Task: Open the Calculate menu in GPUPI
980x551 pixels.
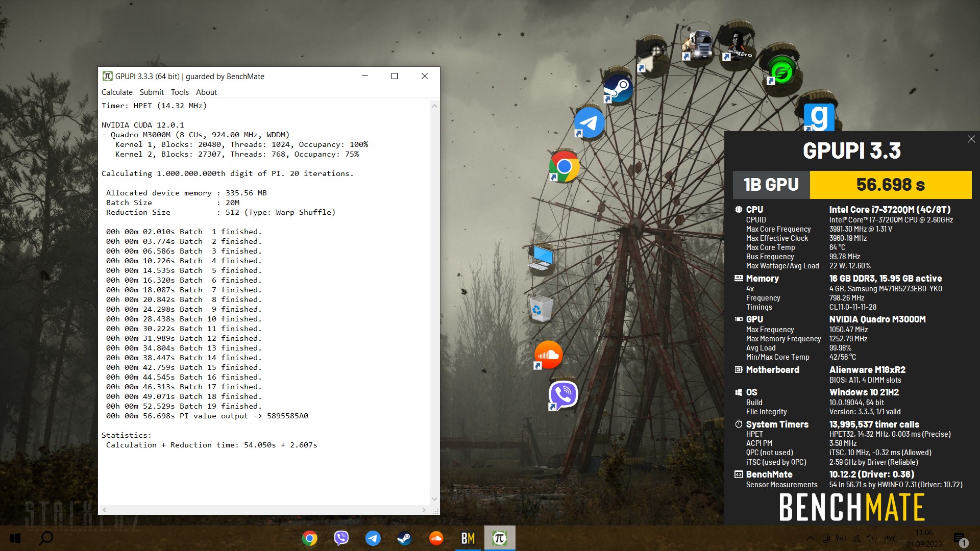Action: (x=117, y=92)
